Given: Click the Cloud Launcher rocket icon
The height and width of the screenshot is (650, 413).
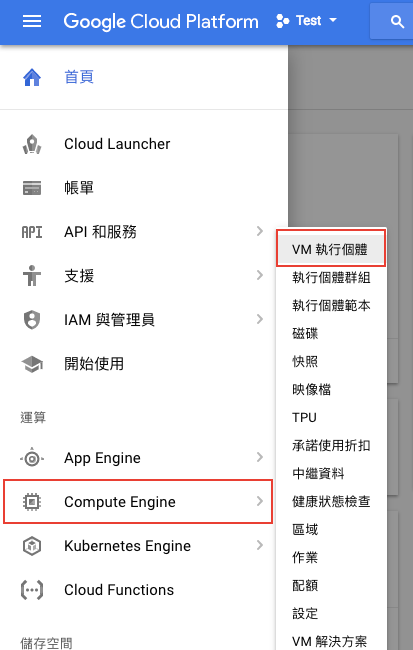Looking at the screenshot, I should pos(32,144).
